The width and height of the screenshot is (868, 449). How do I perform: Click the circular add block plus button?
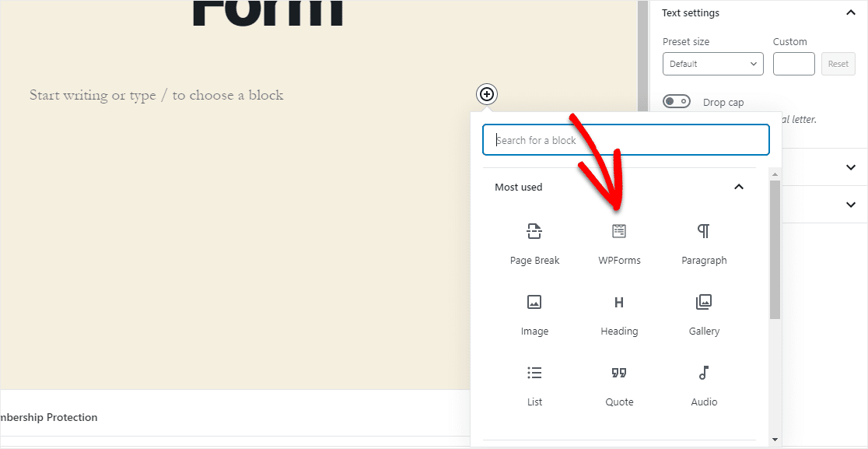tap(487, 95)
